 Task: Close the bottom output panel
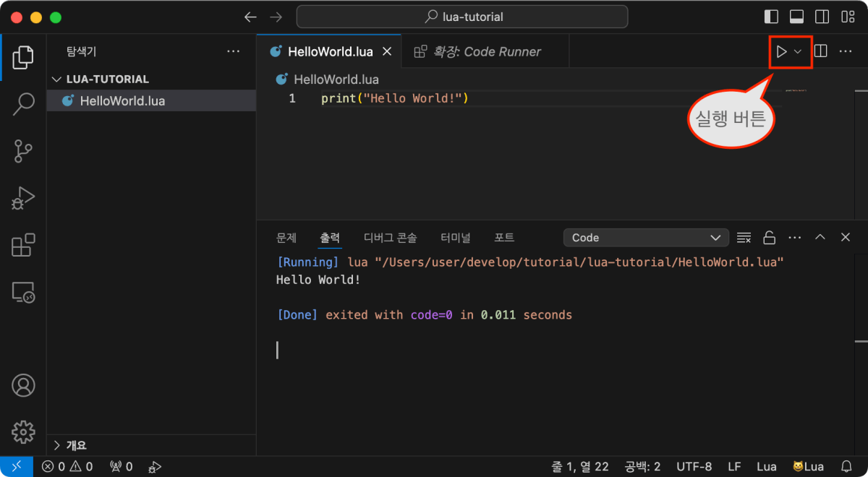point(846,238)
